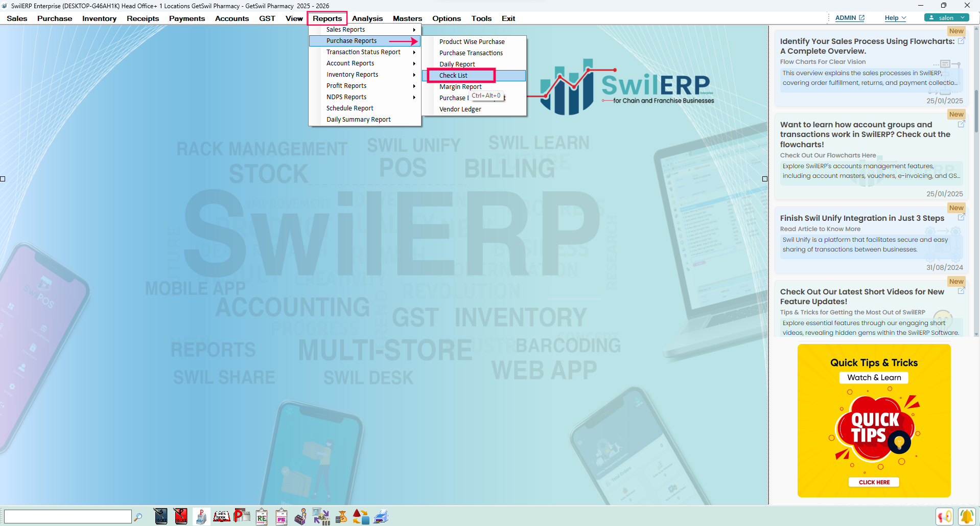Click the Exit menu

click(508, 18)
